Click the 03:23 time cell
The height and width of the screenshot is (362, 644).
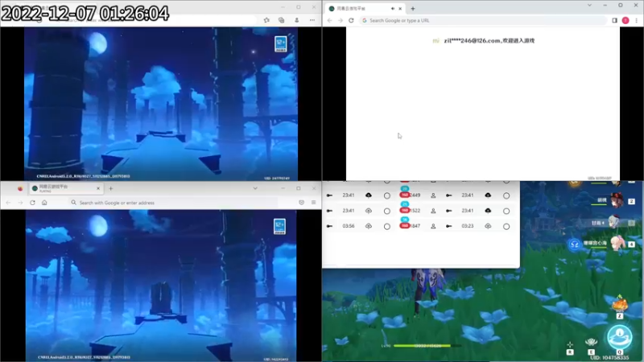coord(468,226)
